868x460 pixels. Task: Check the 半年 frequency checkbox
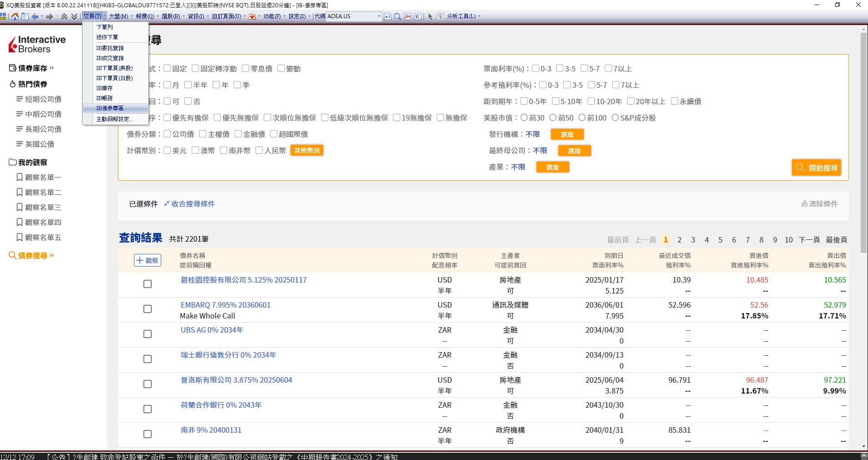click(188, 85)
